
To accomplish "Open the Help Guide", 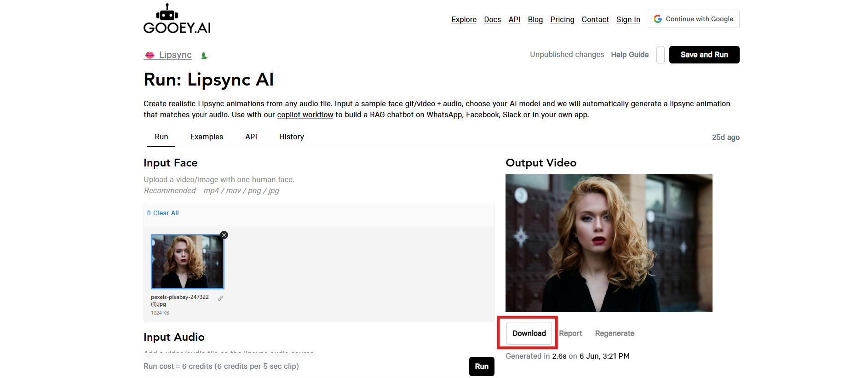I will coord(630,55).
